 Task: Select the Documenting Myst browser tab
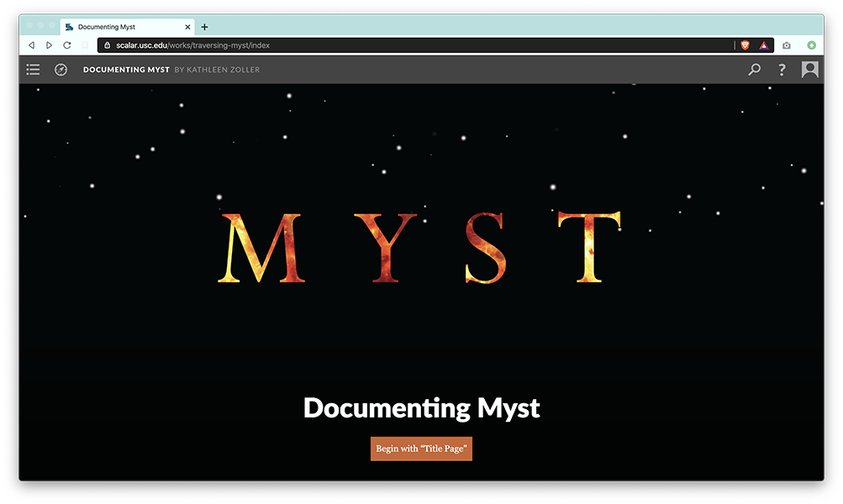pyautogui.click(x=128, y=27)
